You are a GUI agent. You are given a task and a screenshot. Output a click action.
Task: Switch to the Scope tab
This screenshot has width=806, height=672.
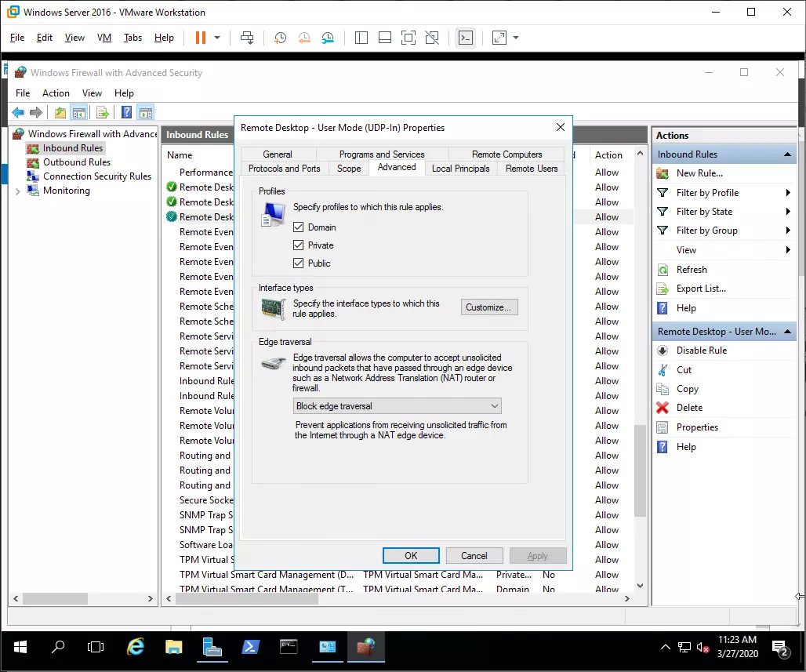click(x=349, y=169)
